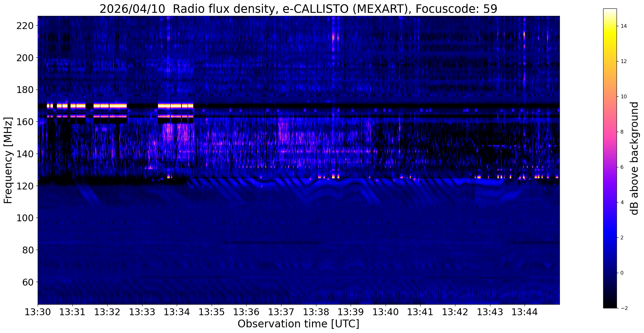The image size is (644, 333).
Task: Click the 13:41 time tick label
Action: click(421, 312)
